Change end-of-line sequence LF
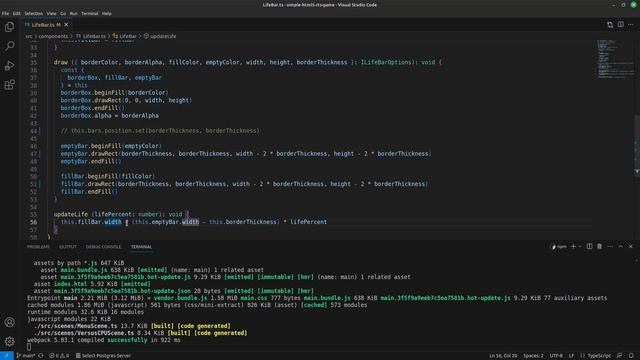 [571, 356]
